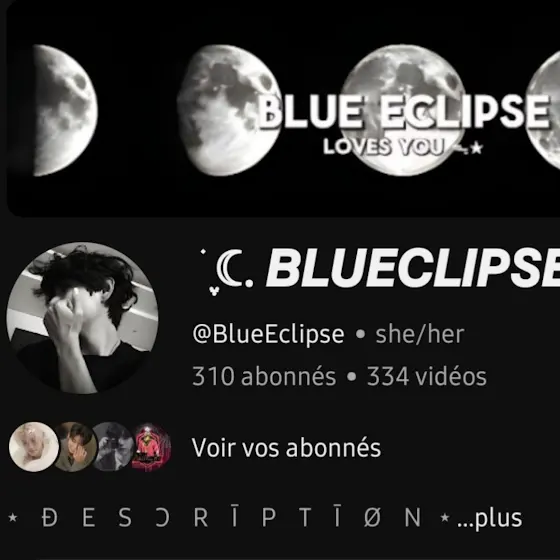Click the LOVES YOU banner subtitle

click(x=384, y=146)
